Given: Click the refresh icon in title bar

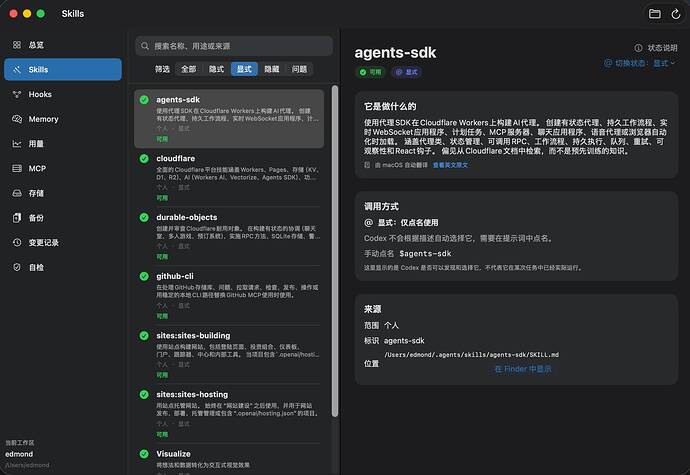Looking at the screenshot, I should (x=675, y=14).
